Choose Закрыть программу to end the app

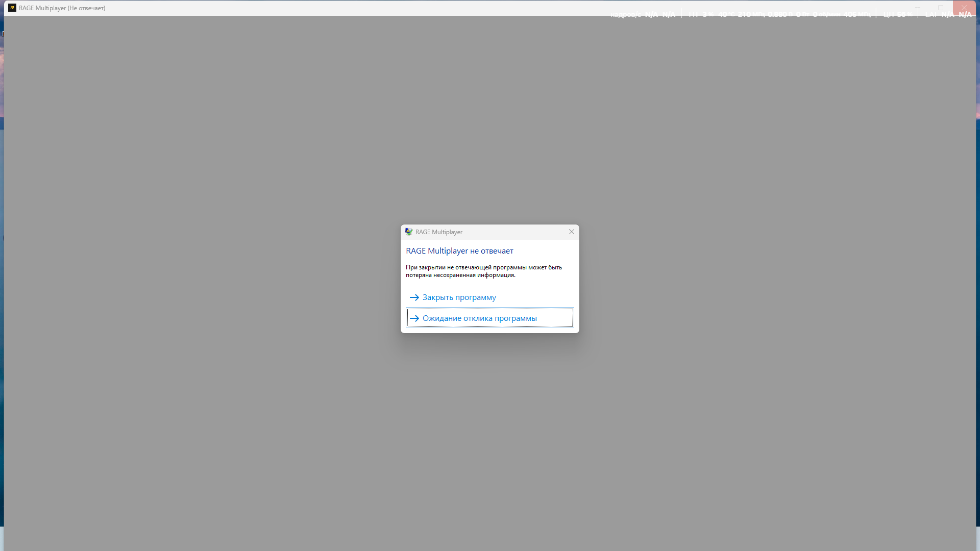coord(459,297)
